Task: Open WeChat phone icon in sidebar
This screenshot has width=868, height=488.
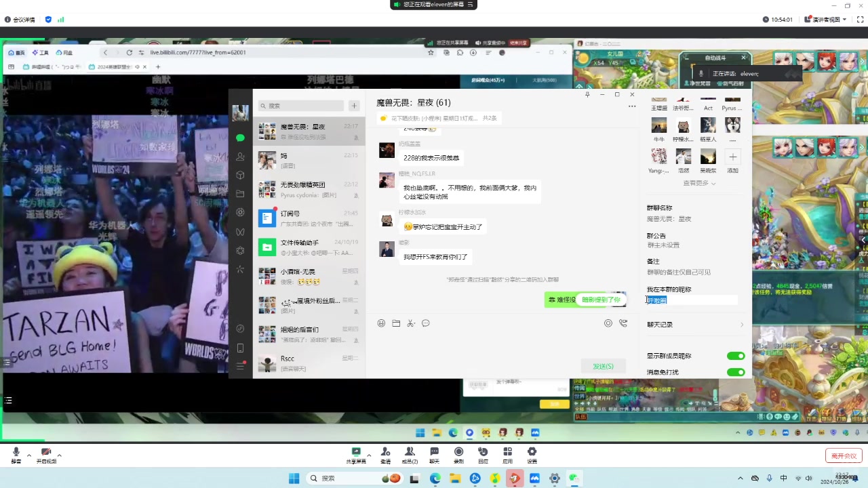Action: coord(240,348)
